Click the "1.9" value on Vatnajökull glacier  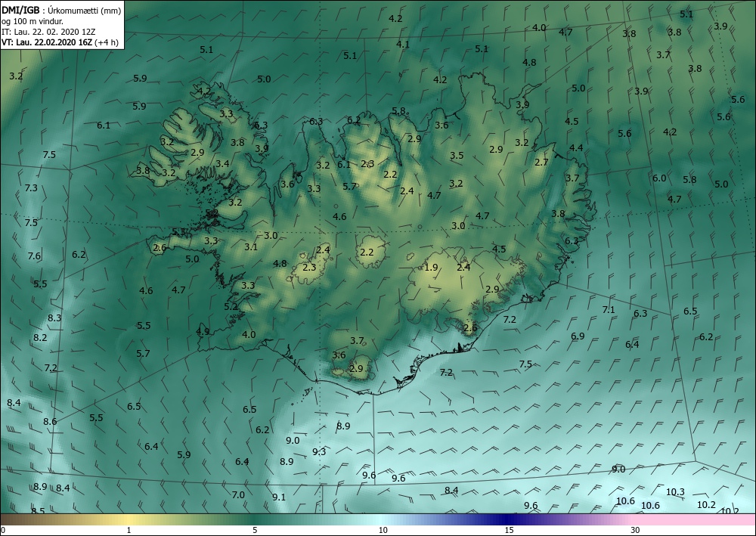(432, 268)
